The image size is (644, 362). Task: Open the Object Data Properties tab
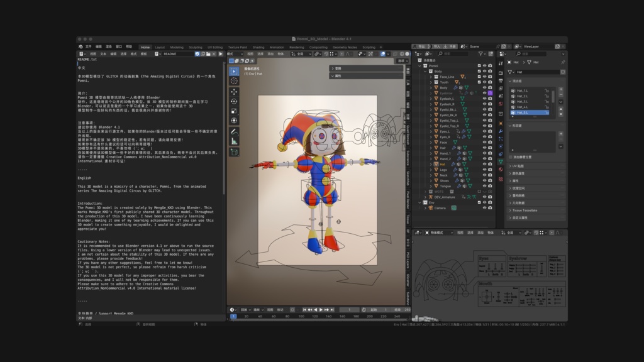pos(500,161)
